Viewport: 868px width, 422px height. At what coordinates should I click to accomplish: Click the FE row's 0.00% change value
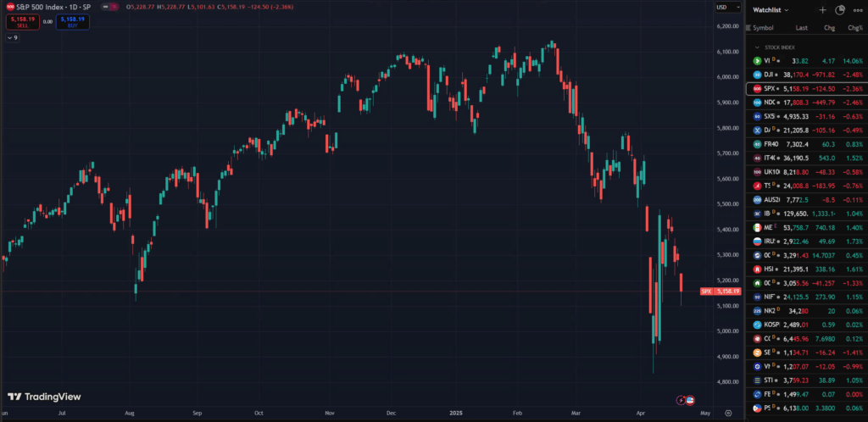854,394
